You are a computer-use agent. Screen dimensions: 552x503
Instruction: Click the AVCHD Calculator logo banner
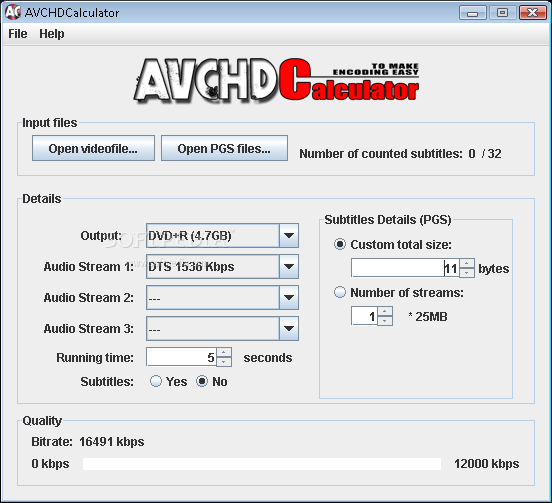[x=276, y=81]
